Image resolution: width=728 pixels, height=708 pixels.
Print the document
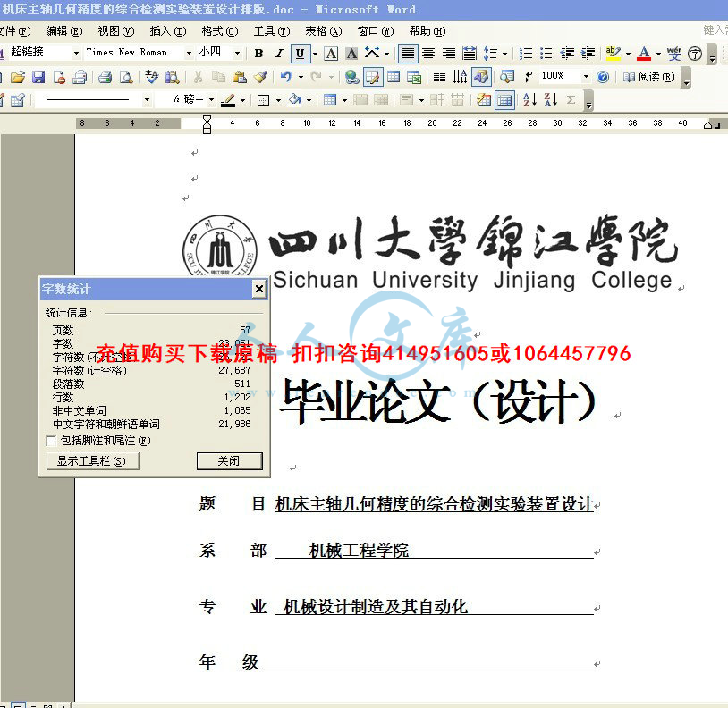(105, 77)
